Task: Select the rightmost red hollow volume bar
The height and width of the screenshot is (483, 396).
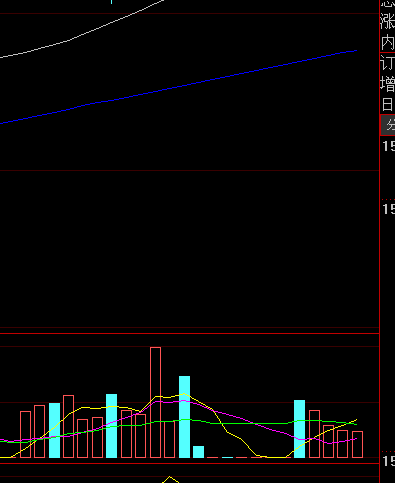Action: coord(357,444)
